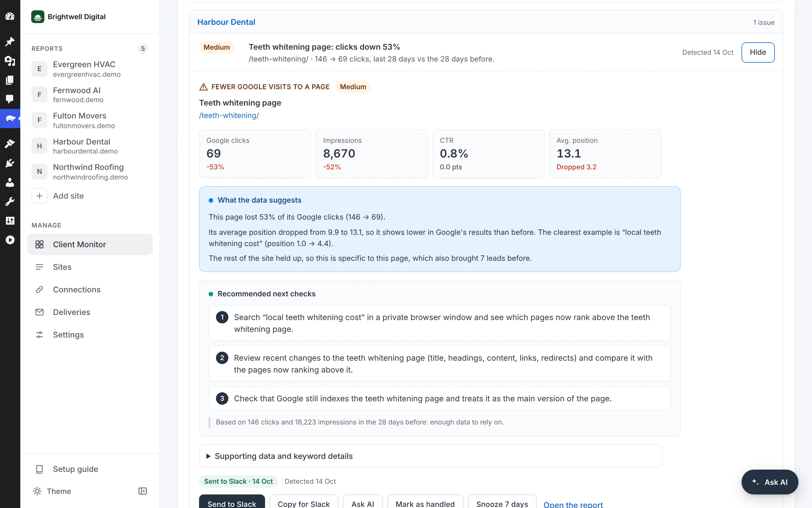
Task: Open Users person icon
Action: (10, 182)
